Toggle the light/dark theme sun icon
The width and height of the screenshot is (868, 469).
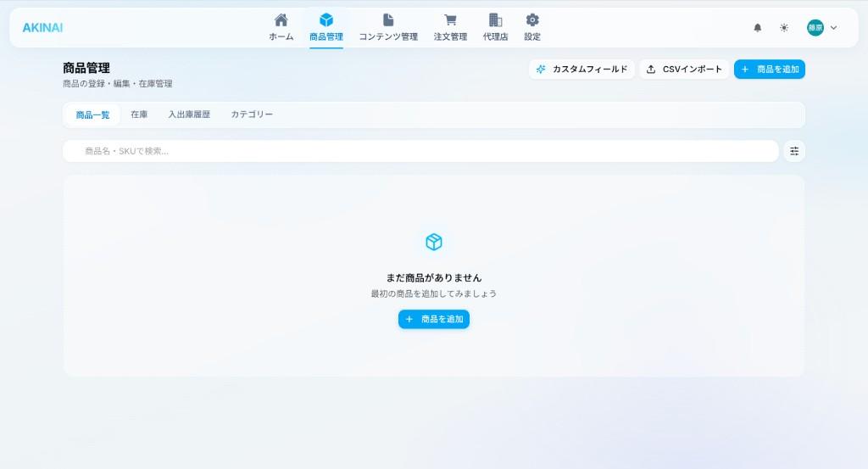pyautogui.click(x=784, y=28)
